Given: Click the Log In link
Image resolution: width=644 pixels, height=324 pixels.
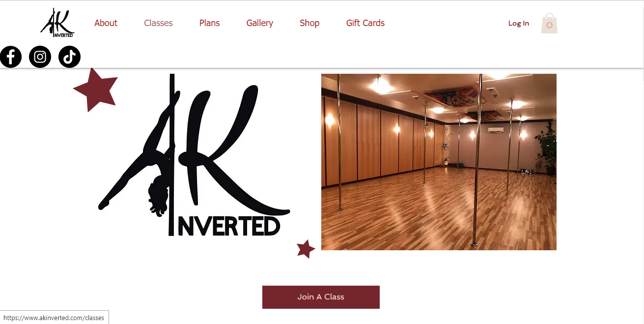Looking at the screenshot, I should pyautogui.click(x=519, y=23).
